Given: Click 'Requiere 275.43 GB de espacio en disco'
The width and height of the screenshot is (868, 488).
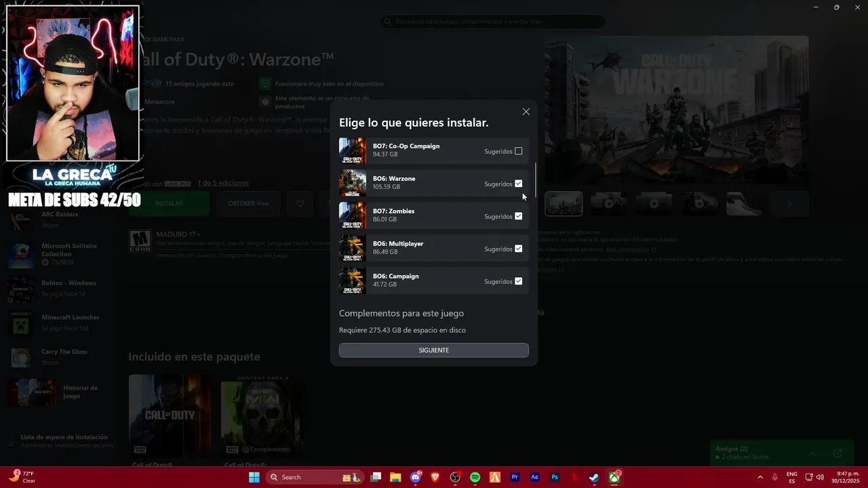Looking at the screenshot, I should point(402,330).
